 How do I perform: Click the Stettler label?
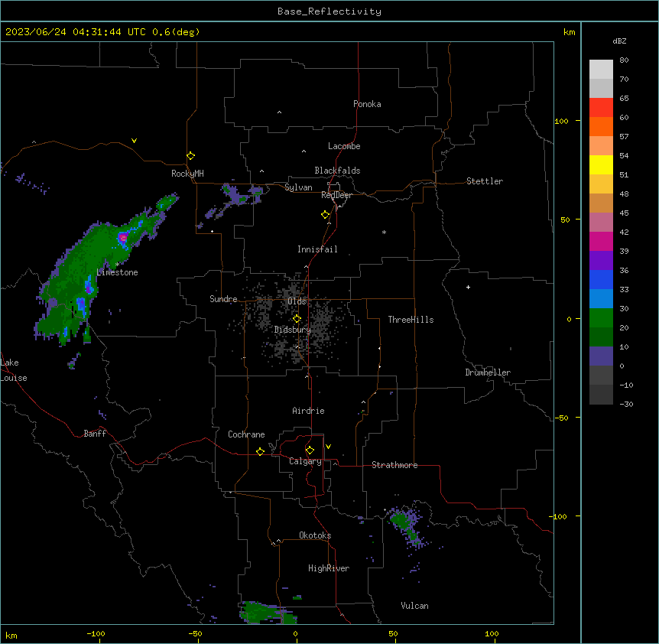pos(484,181)
